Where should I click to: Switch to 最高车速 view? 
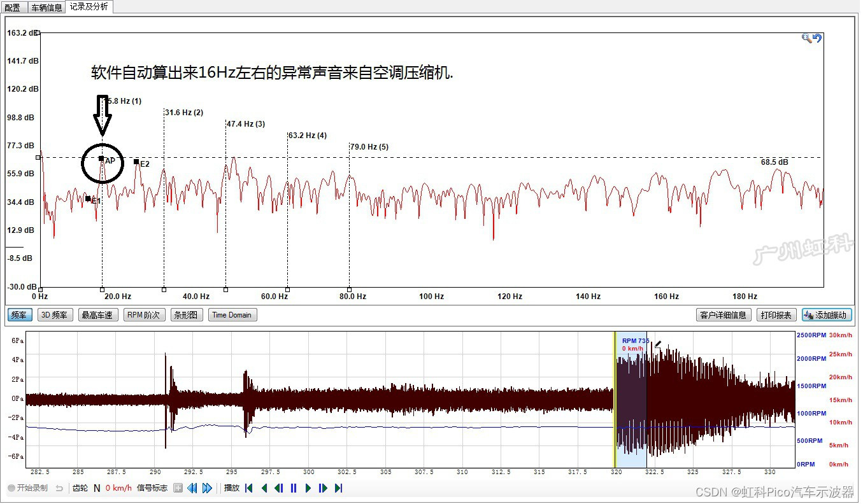97,315
